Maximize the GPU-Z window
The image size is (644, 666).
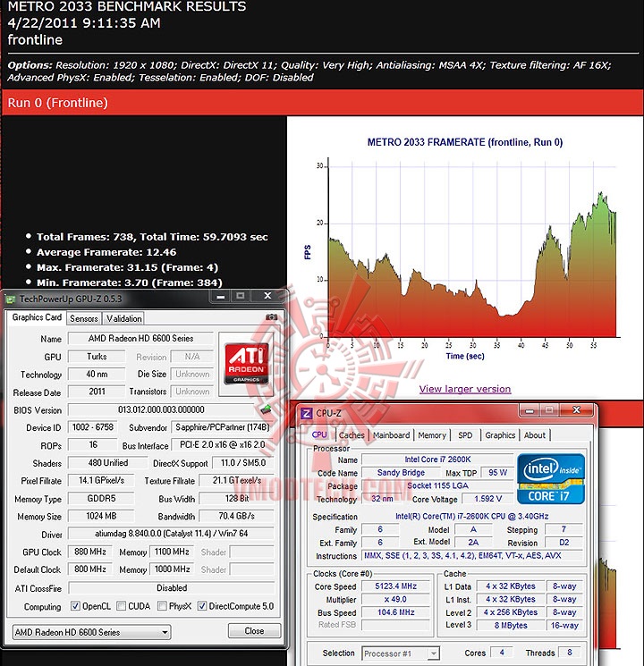241,296
